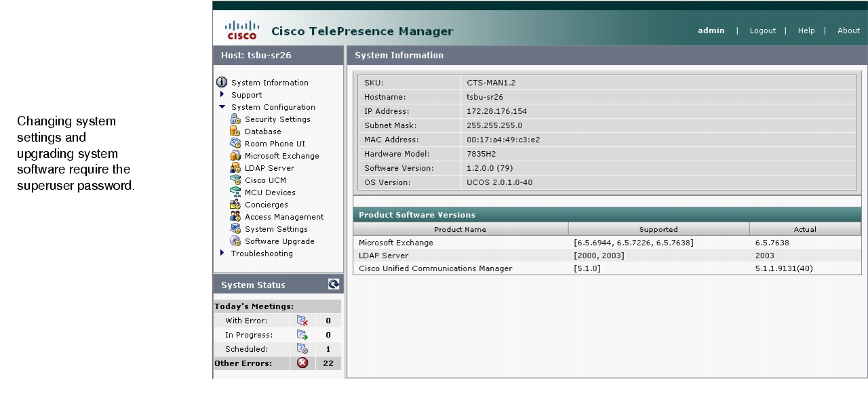Viewport: 868px width, 406px height.
Task: Select the Microsoft Exchange product row
Action: [607, 243]
